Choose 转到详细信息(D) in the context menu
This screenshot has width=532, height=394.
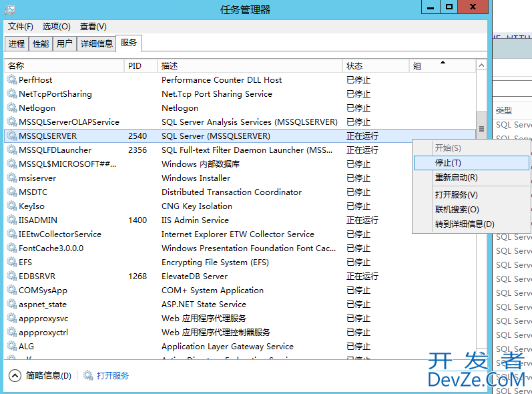pos(471,224)
